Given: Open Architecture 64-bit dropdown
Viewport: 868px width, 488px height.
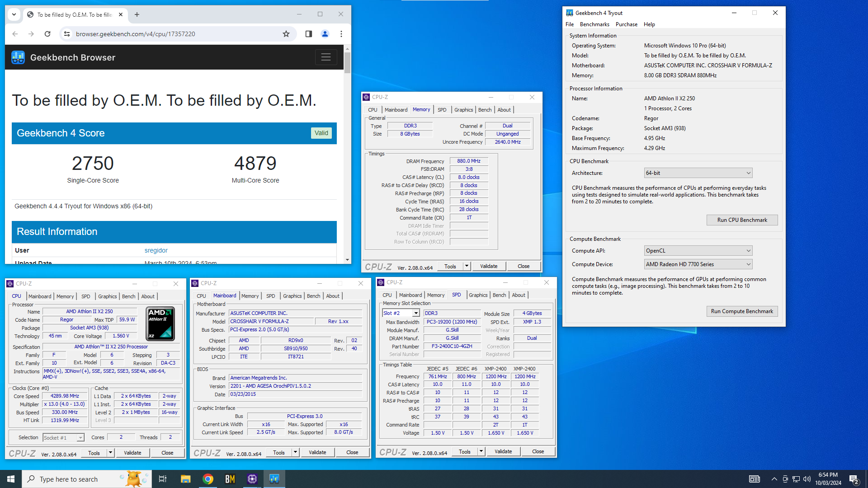Looking at the screenshot, I should click(x=698, y=173).
